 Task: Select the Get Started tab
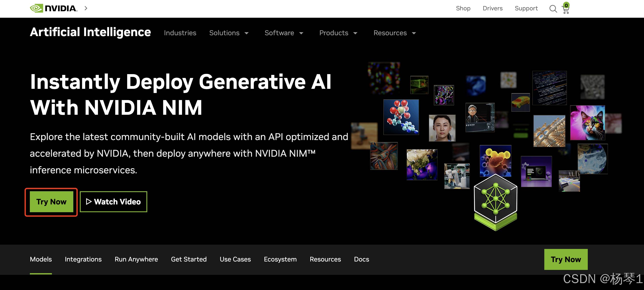coord(189,259)
